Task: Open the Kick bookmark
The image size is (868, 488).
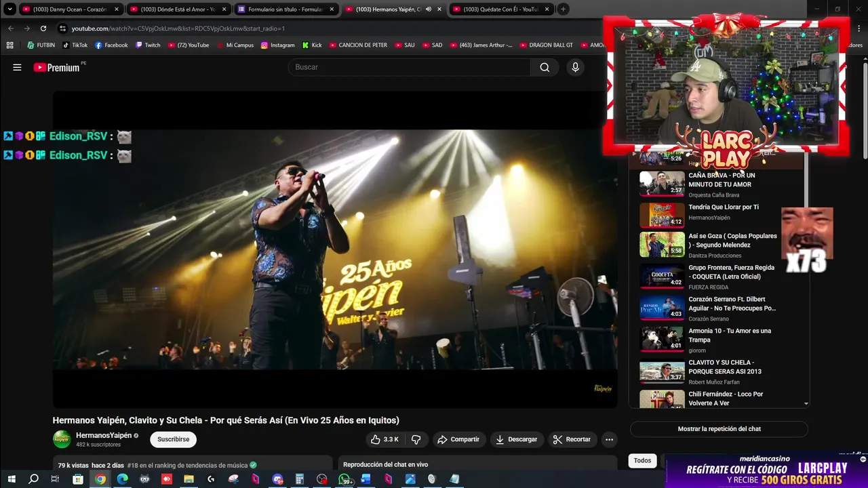Action: (312, 45)
